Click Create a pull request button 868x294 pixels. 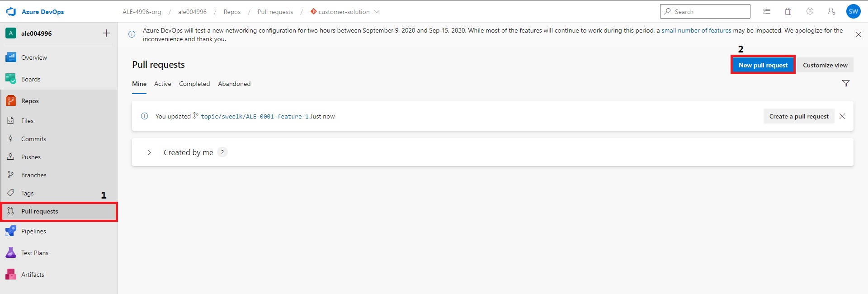point(798,116)
